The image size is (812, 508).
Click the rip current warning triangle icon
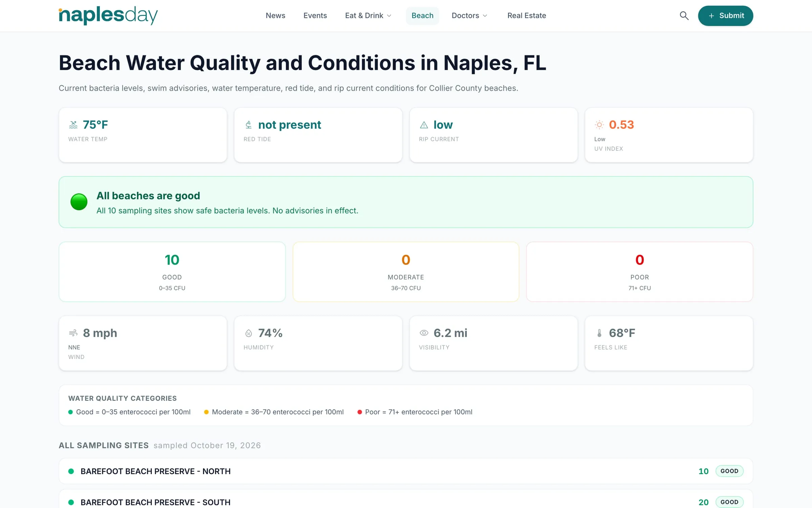(x=424, y=125)
